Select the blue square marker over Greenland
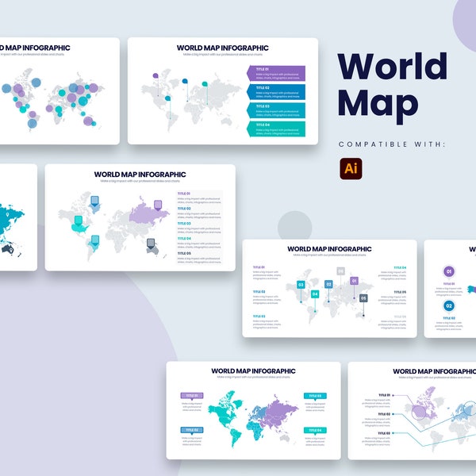The image size is (476, 476). tap(94, 201)
